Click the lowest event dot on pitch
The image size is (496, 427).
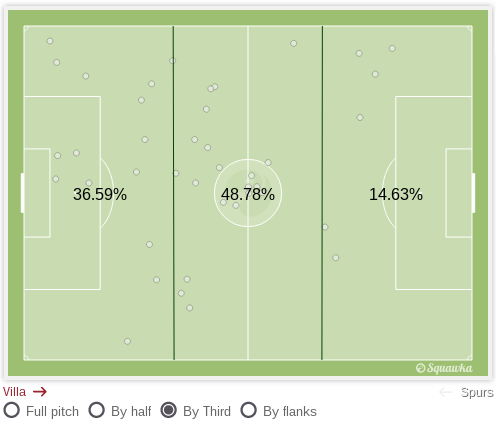click(127, 341)
